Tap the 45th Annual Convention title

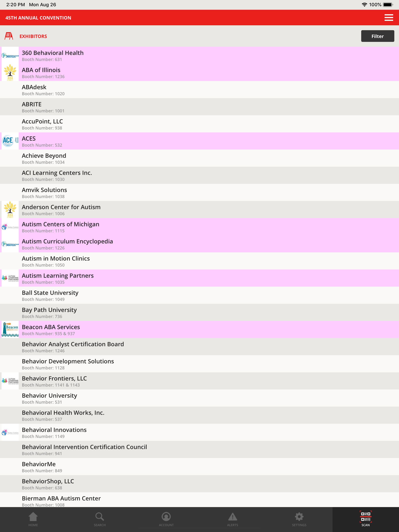(x=38, y=18)
